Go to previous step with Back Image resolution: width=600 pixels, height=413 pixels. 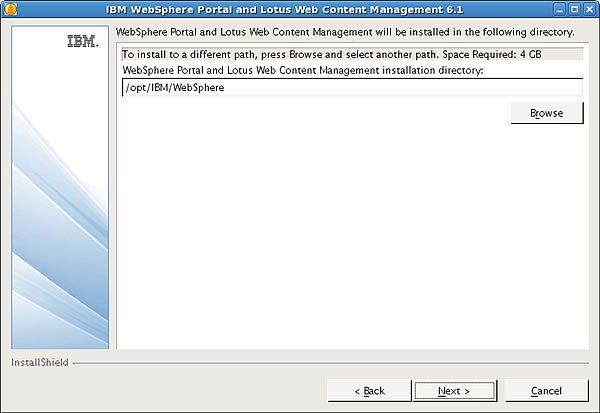[369, 391]
